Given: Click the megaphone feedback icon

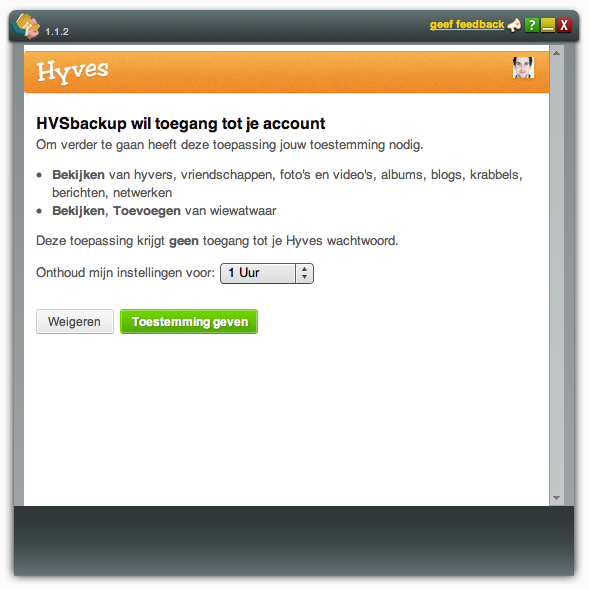Looking at the screenshot, I should tap(514, 25).
